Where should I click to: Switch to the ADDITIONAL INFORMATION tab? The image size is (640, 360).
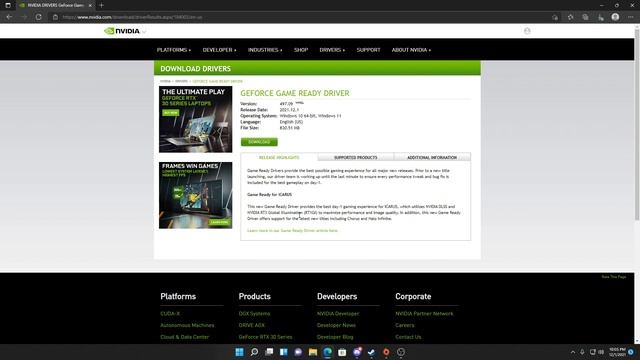tap(432, 157)
